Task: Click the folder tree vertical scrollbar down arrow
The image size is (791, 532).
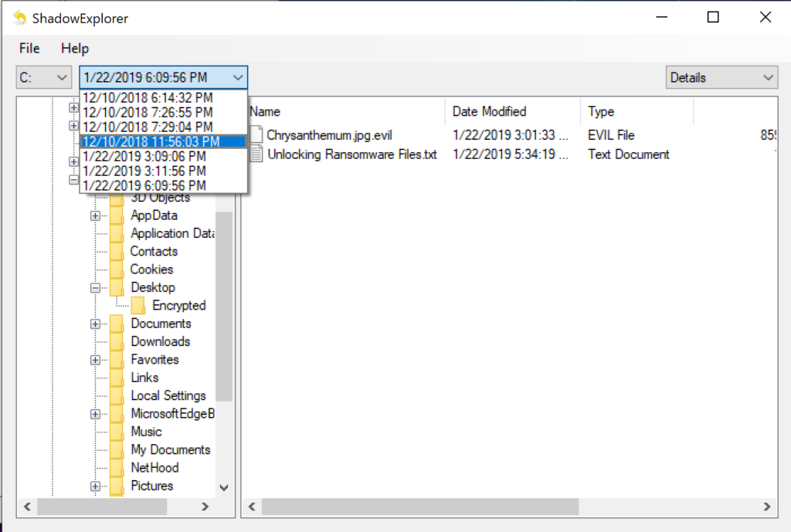Action: [224, 487]
